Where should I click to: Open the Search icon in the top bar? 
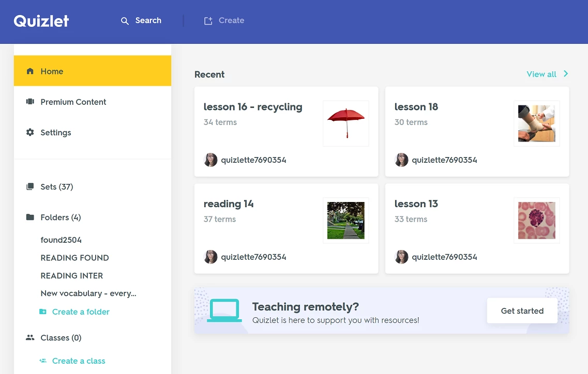125,21
